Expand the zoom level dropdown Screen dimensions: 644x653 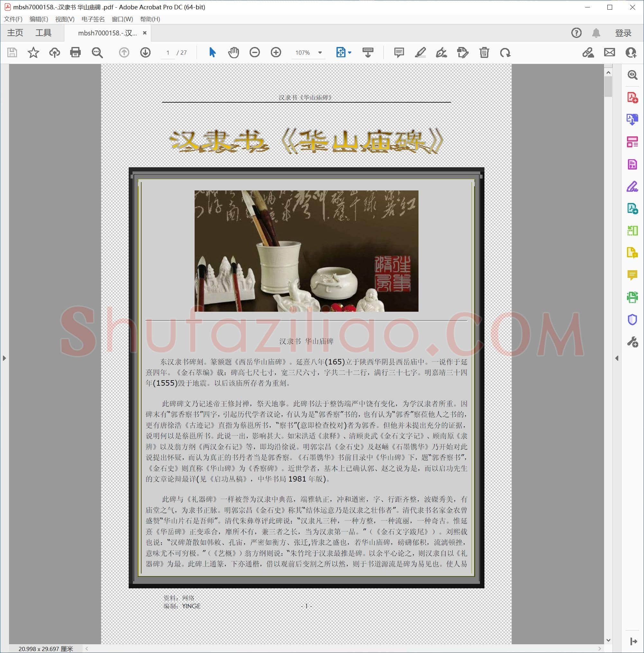point(320,53)
